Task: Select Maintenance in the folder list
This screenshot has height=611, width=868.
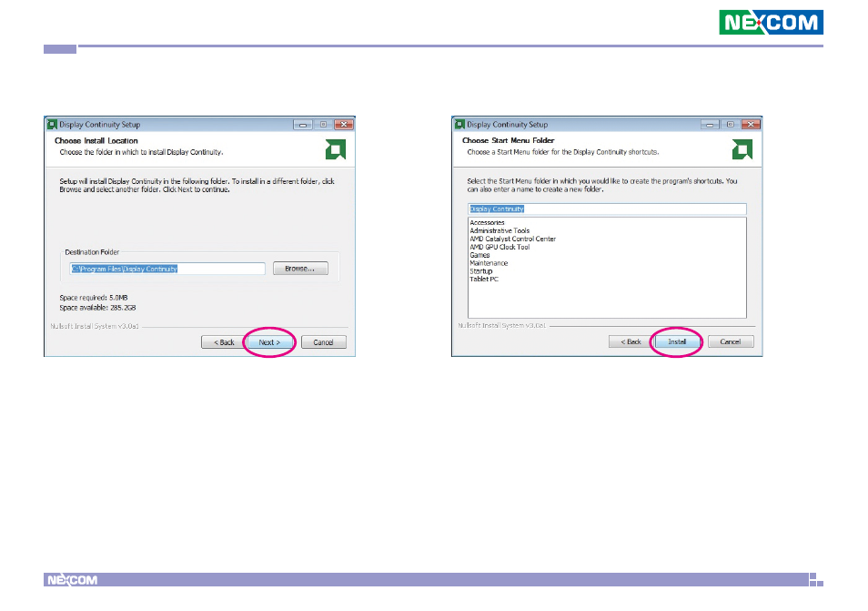Action: click(489, 263)
